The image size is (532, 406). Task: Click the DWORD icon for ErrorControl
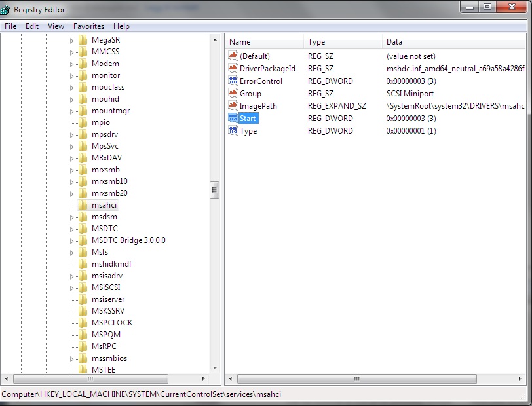233,81
